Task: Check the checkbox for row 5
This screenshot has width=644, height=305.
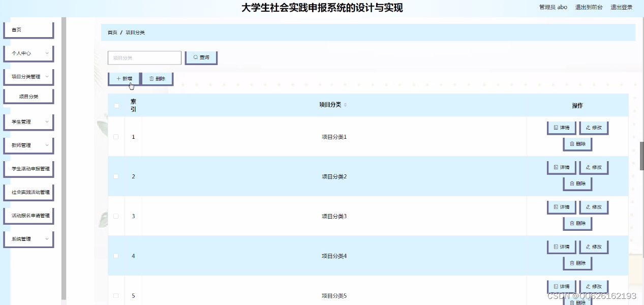Action: pyautogui.click(x=116, y=295)
